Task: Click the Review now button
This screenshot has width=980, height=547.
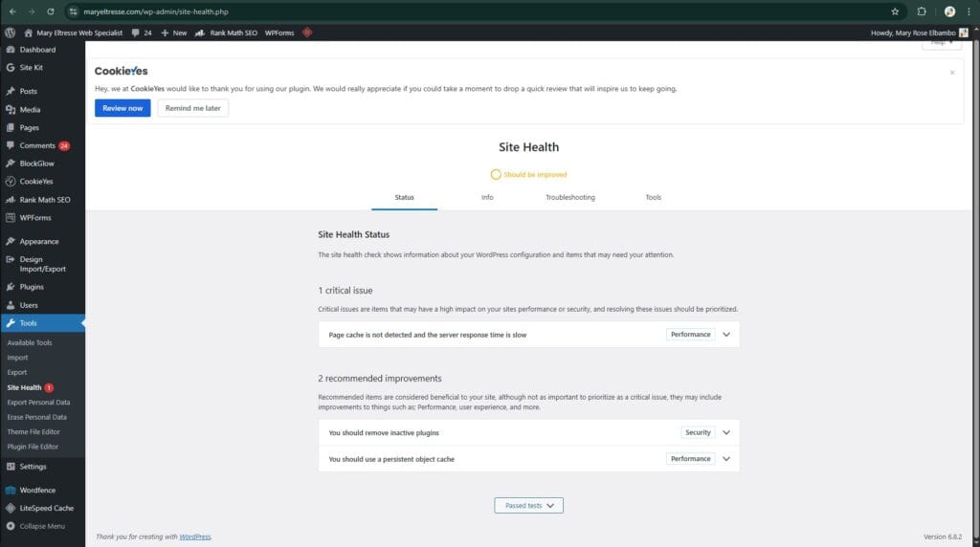Action: pos(122,108)
